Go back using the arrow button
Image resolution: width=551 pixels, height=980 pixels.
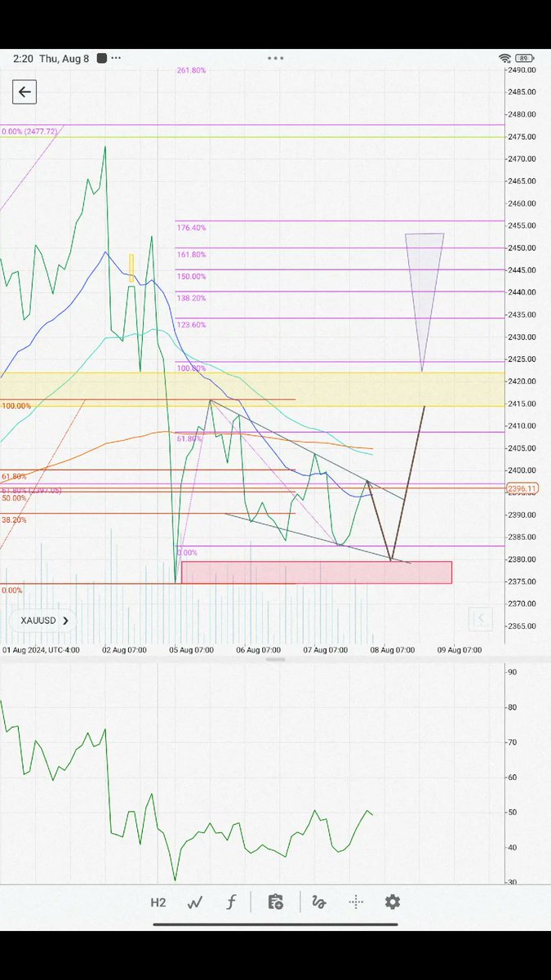tap(24, 91)
